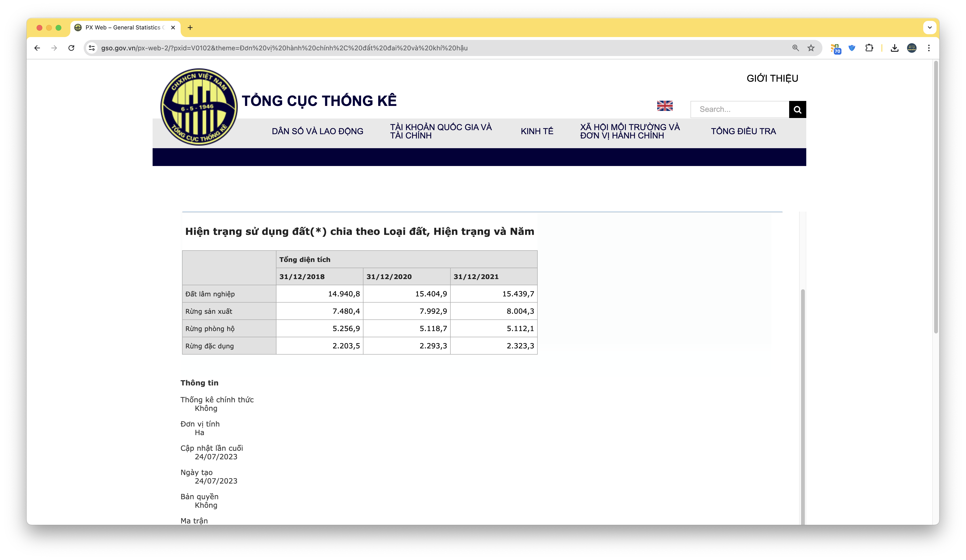Click the value 5.112,1
Viewport: 966px width, 560px height.
pos(520,328)
